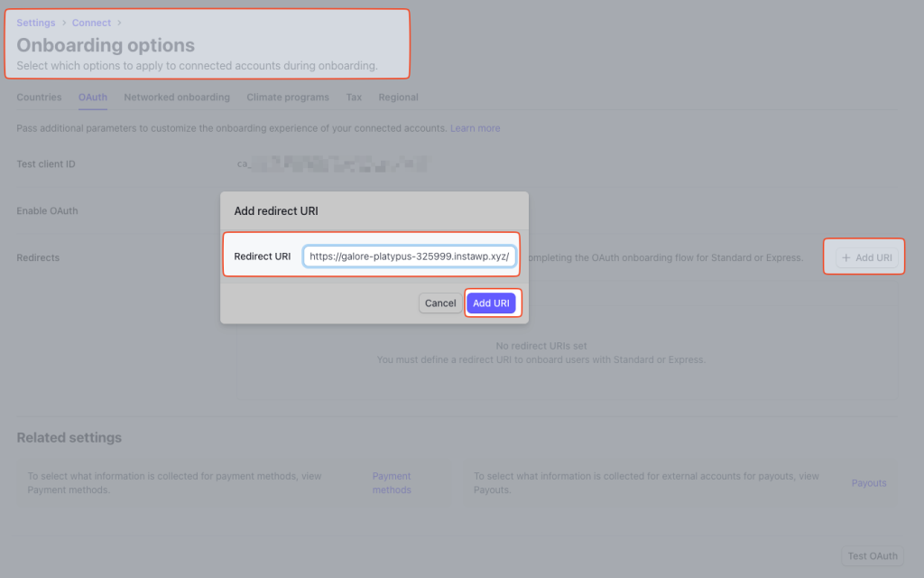Image resolution: width=924 pixels, height=578 pixels.
Task: Click the 'No redirect URIs set' message
Action: (x=541, y=346)
